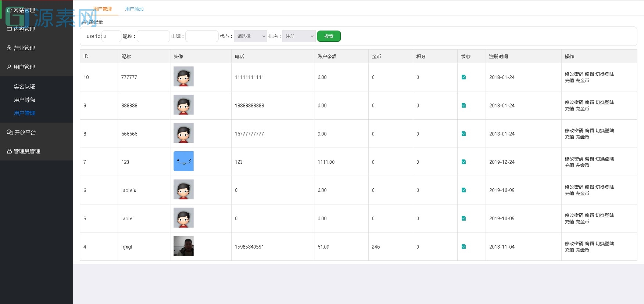The height and width of the screenshot is (304, 644).
Task: Click registration date 2019-12-24
Action: pos(502,162)
